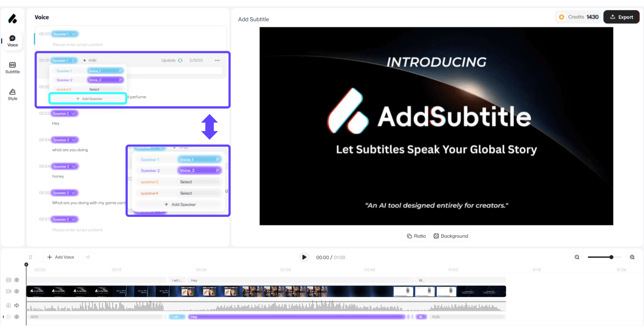The width and height of the screenshot is (644, 335).
Task: Open the Select voice dropdown for speaker3
Action: click(105, 89)
